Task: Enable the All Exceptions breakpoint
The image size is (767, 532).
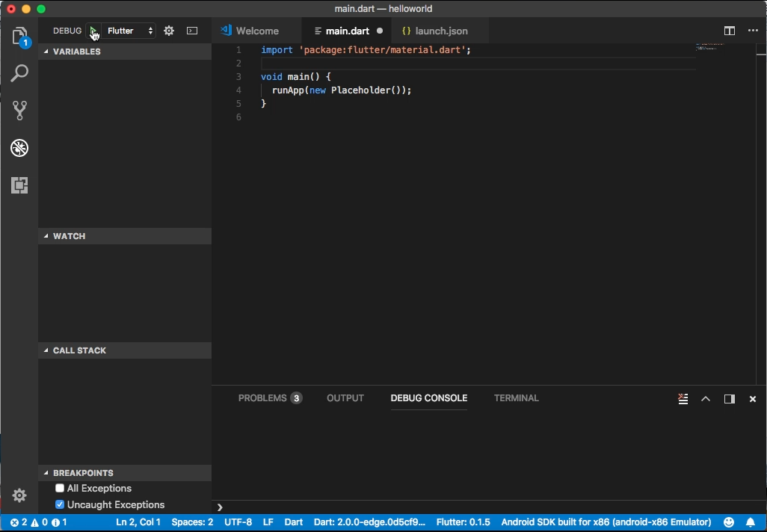Action: tap(60, 488)
